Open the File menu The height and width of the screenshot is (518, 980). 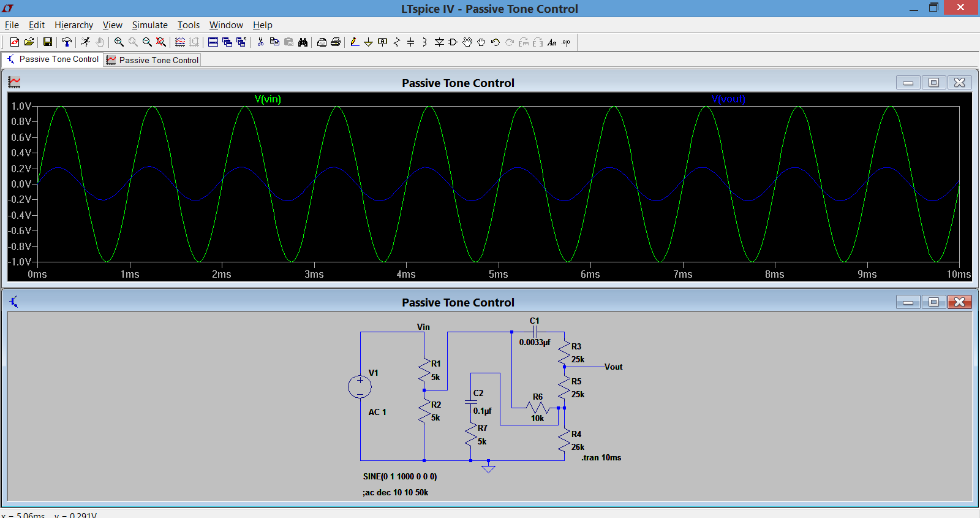point(12,25)
